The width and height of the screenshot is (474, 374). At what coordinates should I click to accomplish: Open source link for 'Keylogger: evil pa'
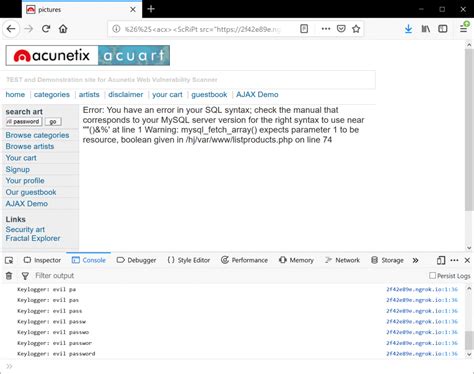tap(422, 289)
